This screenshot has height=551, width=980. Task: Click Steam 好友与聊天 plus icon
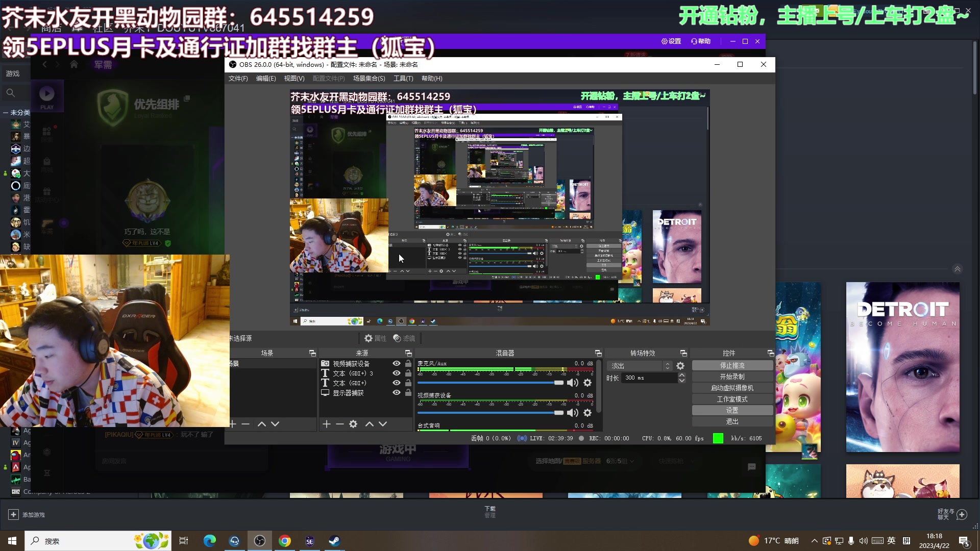click(x=962, y=514)
